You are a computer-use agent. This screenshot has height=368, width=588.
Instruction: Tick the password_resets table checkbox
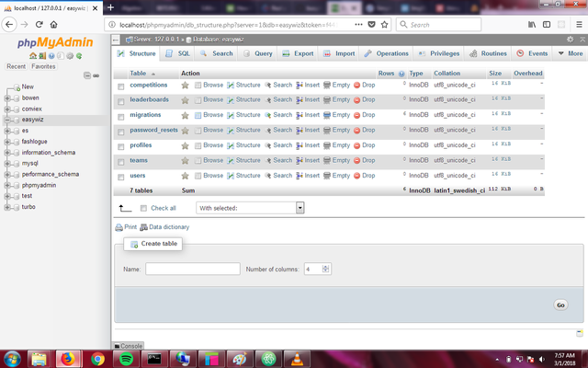[x=120, y=132]
